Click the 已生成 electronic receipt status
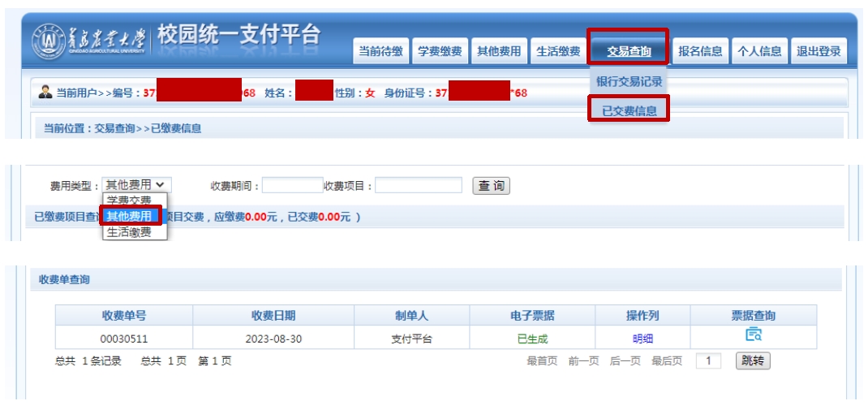 532,339
